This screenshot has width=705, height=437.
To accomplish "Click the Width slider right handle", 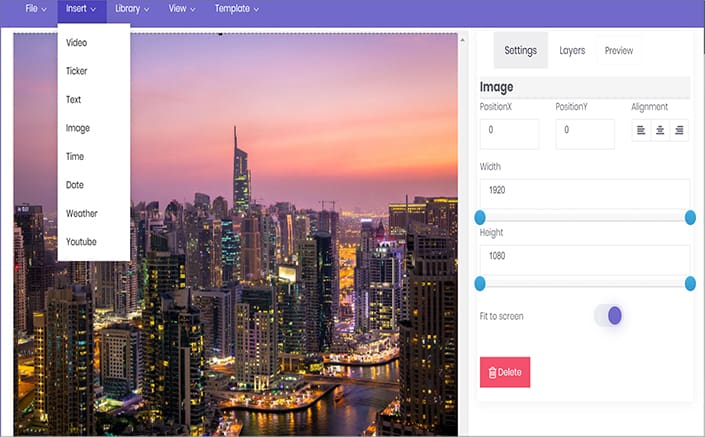I will [x=690, y=218].
